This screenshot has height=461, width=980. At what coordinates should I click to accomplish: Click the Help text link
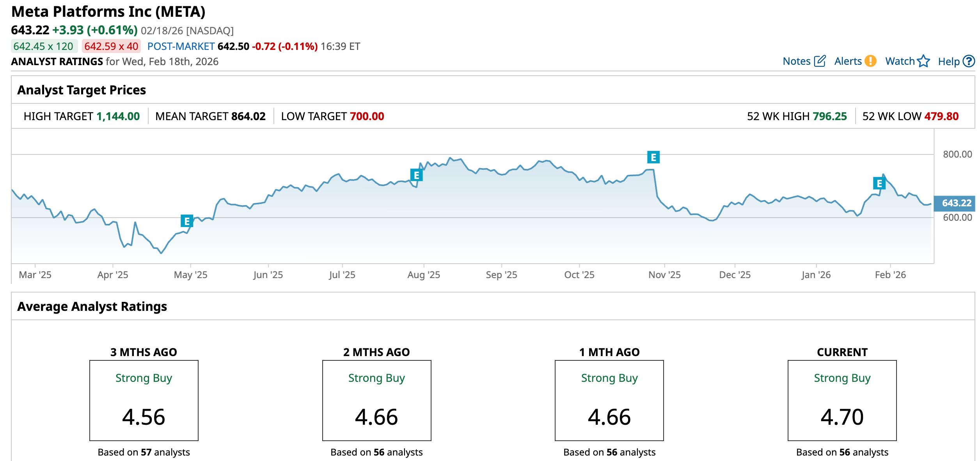click(x=949, y=61)
